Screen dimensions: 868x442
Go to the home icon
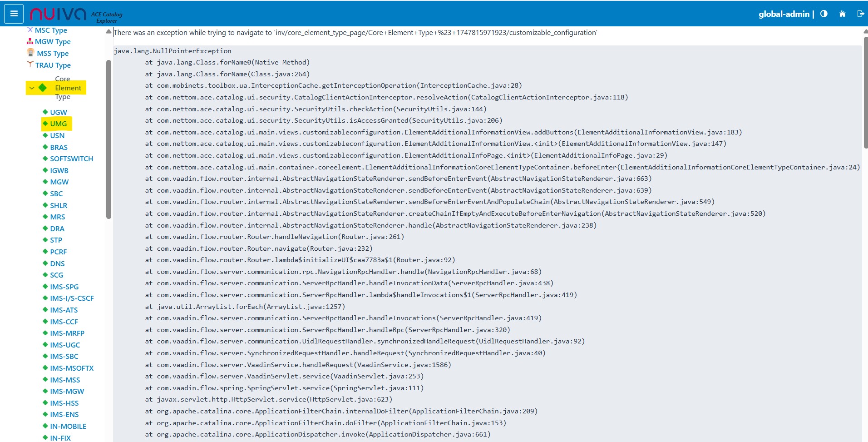pos(842,14)
